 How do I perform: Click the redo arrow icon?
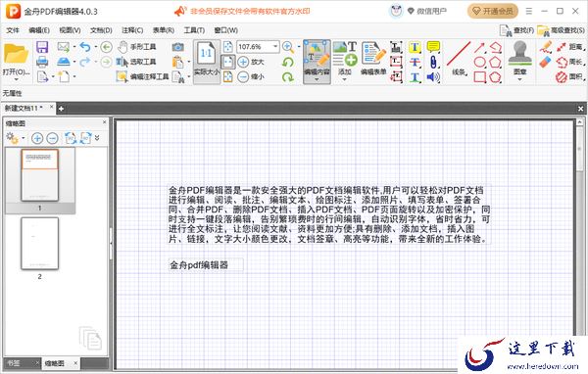(x=85, y=62)
